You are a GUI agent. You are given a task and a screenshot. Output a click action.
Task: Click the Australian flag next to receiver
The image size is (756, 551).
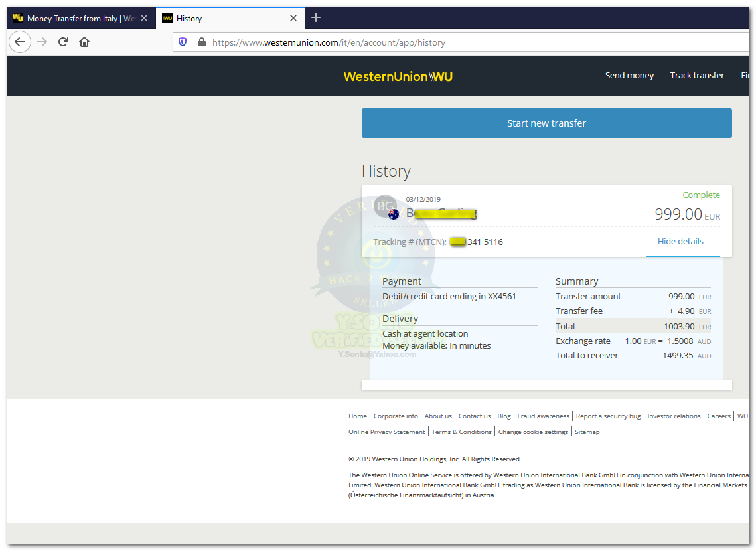pyautogui.click(x=394, y=214)
